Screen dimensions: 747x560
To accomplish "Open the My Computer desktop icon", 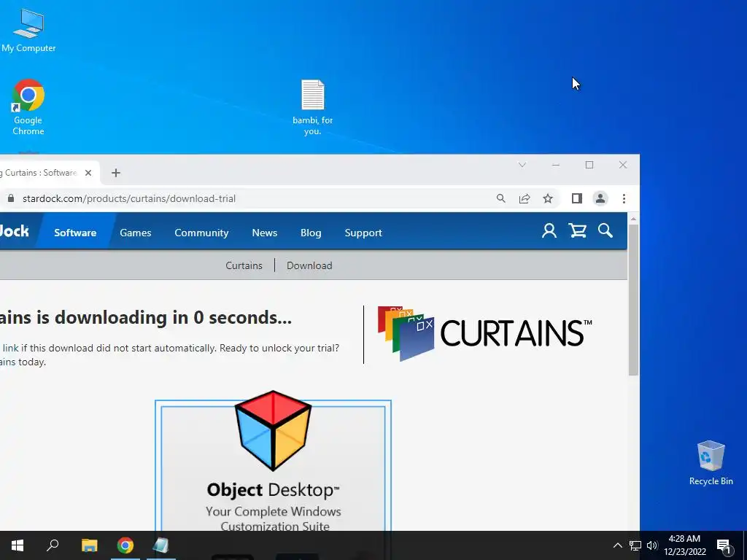I will coord(28,31).
